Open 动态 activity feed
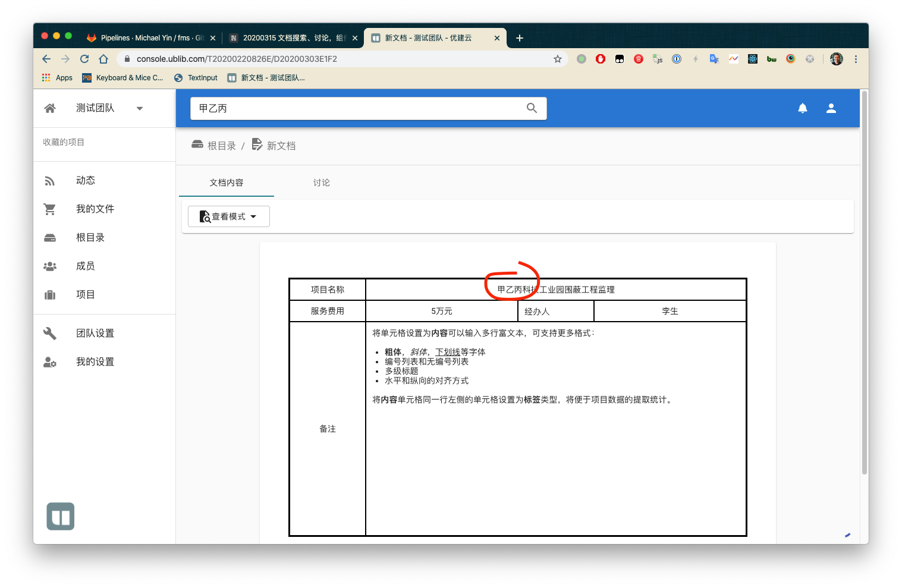The height and width of the screenshot is (588, 902). [x=86, y=181]
